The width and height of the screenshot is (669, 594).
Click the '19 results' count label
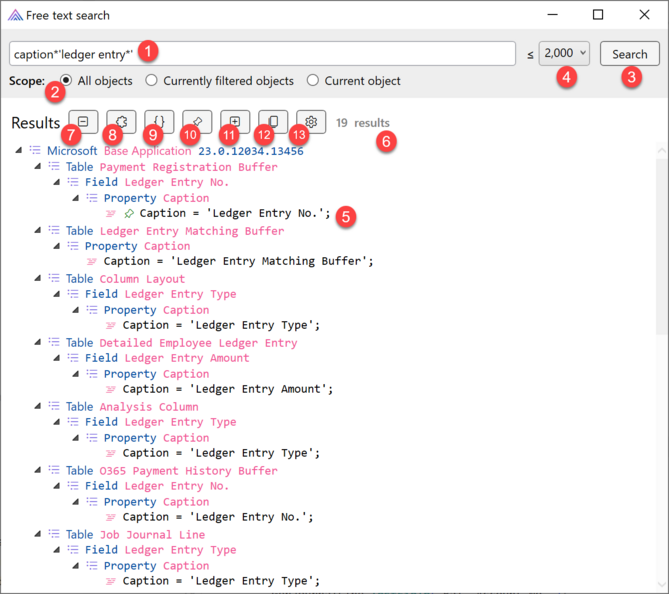[363, 123]
